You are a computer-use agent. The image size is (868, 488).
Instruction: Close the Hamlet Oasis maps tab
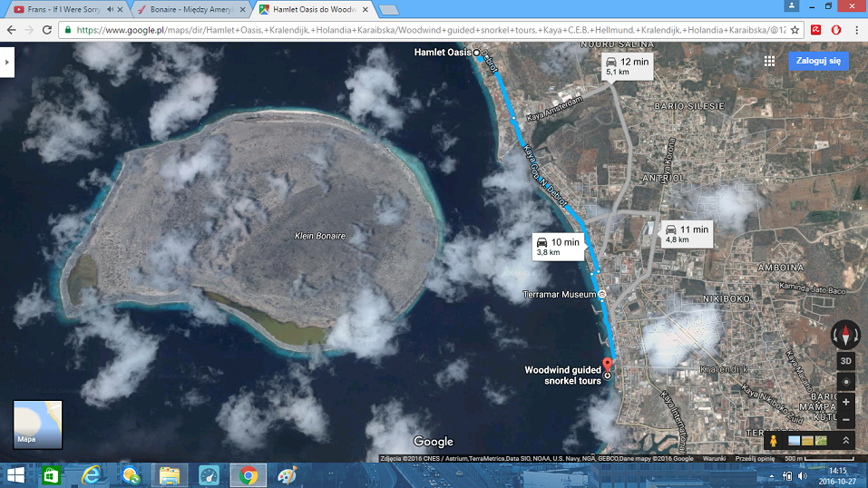366,9
